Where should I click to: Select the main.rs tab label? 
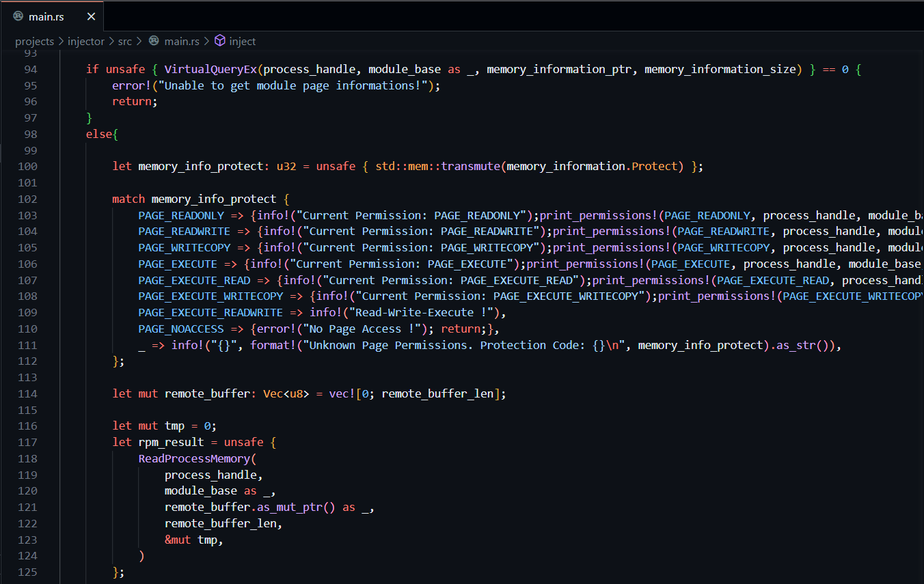click(46, 16)
